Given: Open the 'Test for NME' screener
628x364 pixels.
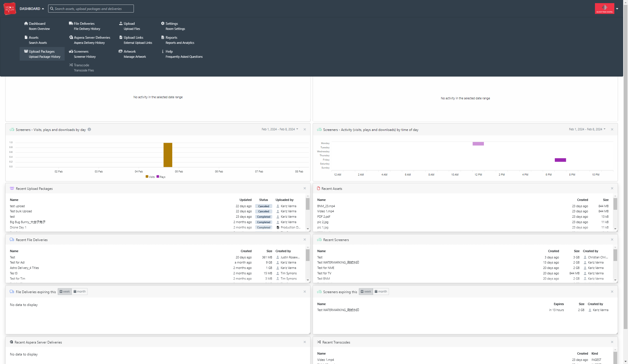Looking at the screenshot, I should (x=326, y=268).
